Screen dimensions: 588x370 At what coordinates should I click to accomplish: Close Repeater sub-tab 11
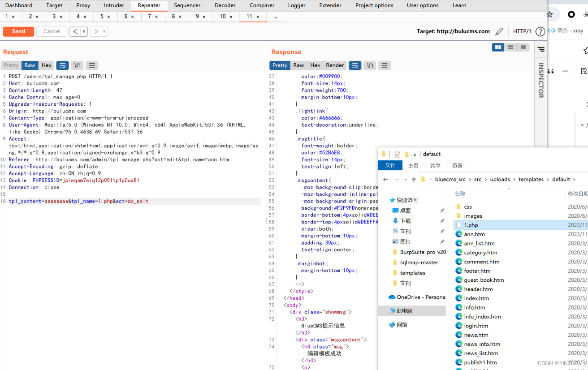coord(258,17)
